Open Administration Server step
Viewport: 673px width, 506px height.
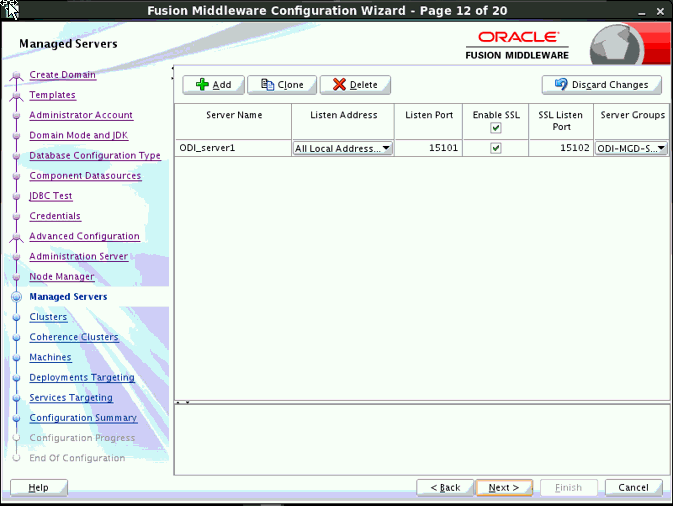(79, 256)
